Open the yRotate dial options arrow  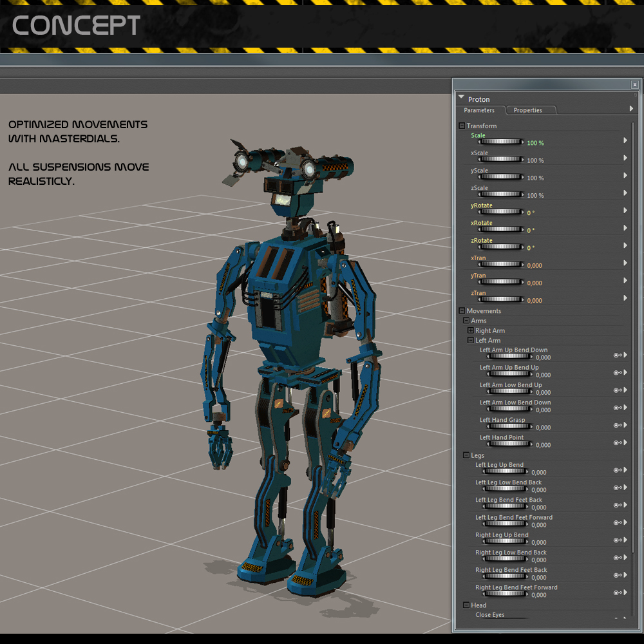click(x=625, y=211)
